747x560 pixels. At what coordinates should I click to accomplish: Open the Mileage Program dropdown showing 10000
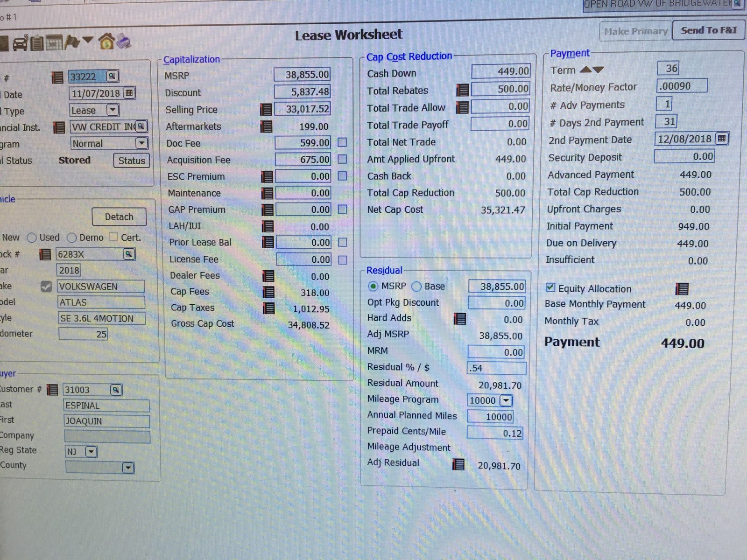pos(506,400)
